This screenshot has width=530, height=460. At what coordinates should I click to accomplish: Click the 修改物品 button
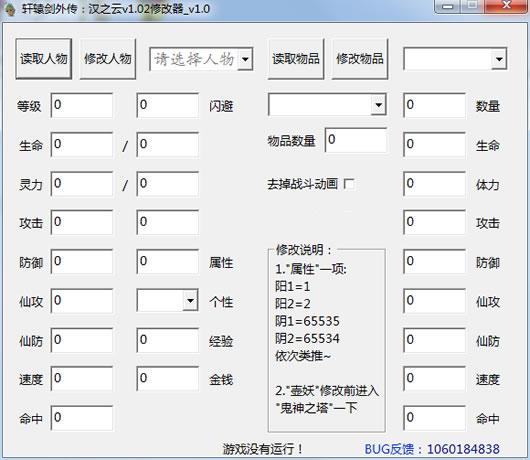coord(360,59)
